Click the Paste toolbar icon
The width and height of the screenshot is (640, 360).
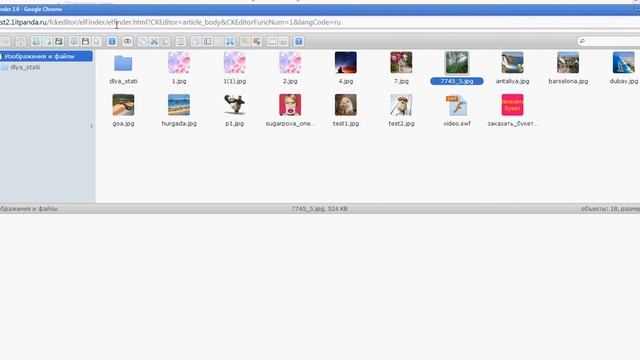click(x=165, y=41)
